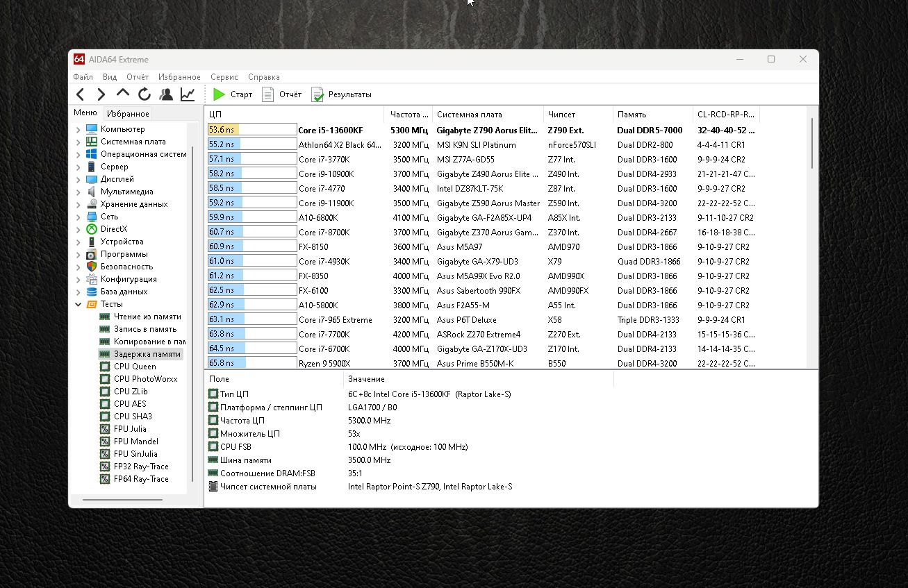The width and height of the screenshot is (908, 588).
Task: Select the Мультимедиа speaker icon
Action: click(92, 192)
